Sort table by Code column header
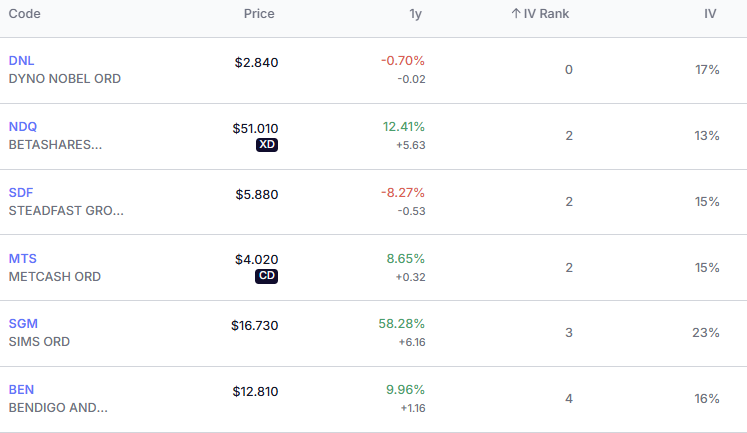 point(24,14)
